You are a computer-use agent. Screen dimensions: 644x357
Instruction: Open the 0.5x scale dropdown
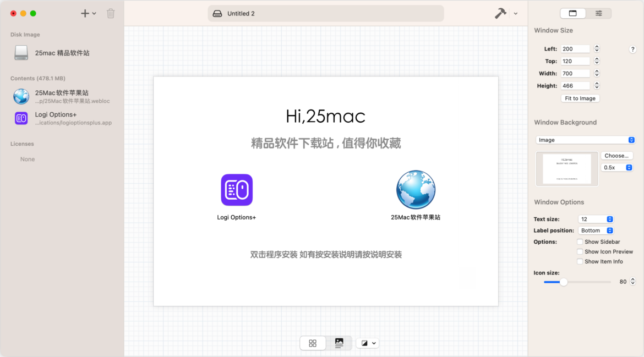coord(617,167)
